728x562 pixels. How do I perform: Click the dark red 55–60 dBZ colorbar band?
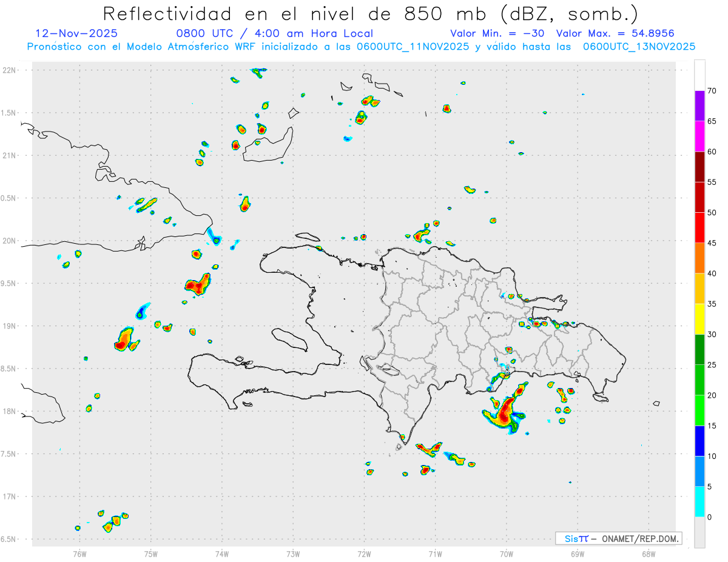pos(699,167)
